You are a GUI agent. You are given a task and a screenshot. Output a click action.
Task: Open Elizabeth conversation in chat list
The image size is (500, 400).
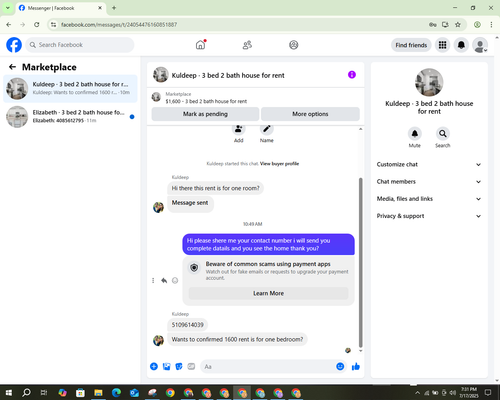point(70,116)
